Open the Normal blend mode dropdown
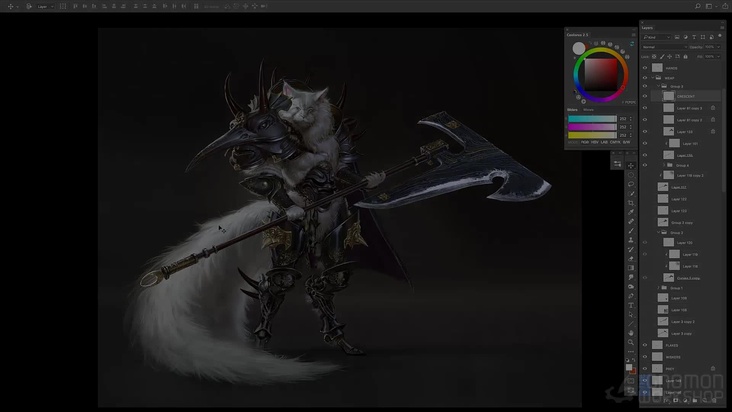 pyautogui.click(x=664, y=47)
